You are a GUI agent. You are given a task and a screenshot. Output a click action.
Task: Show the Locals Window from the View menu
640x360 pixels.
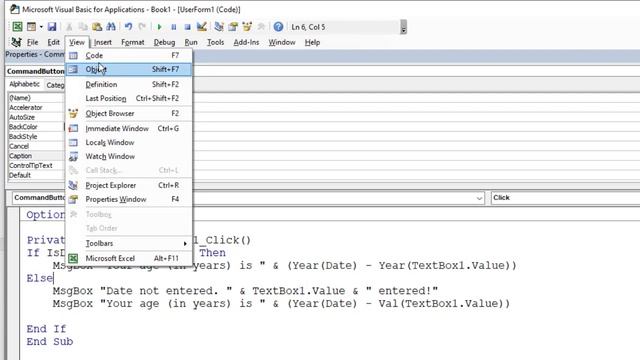129,142
